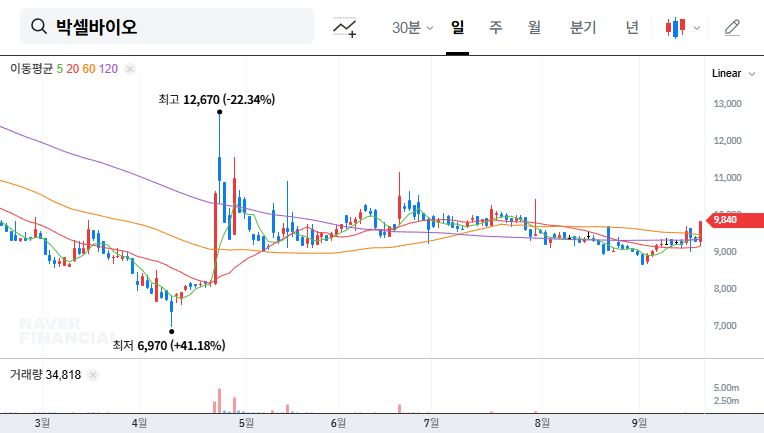
Task: Open the stock search field 박셀바이오
Action: point(167,26)
